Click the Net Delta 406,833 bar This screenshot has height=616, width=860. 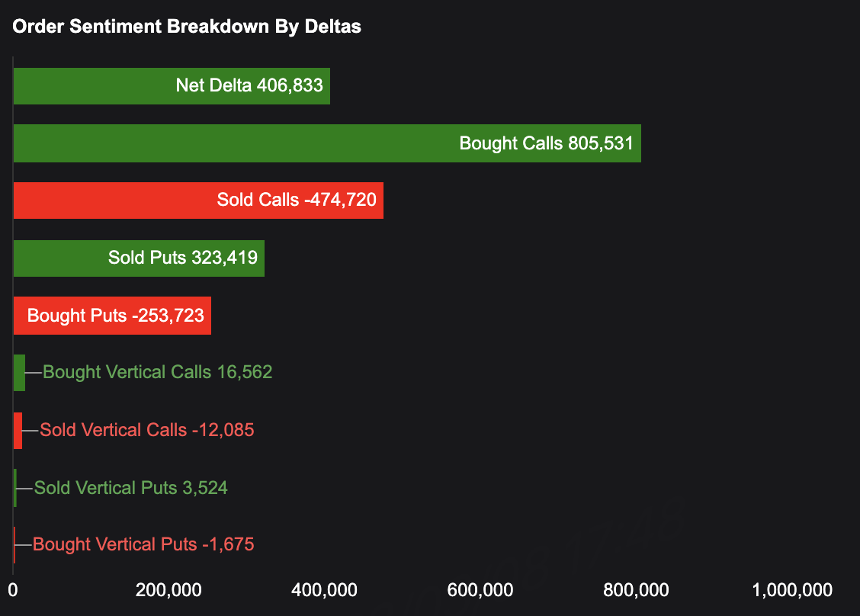pos(172,85)
